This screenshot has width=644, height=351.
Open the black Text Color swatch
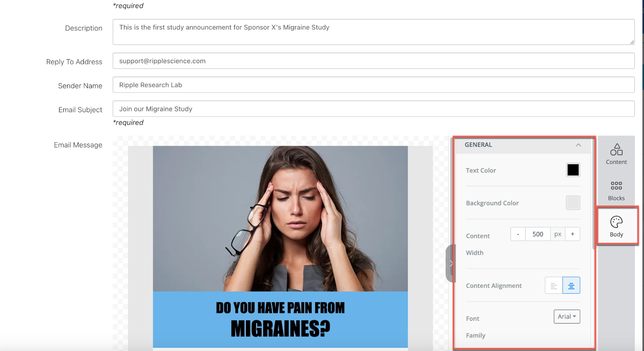[x=573, y=170]
